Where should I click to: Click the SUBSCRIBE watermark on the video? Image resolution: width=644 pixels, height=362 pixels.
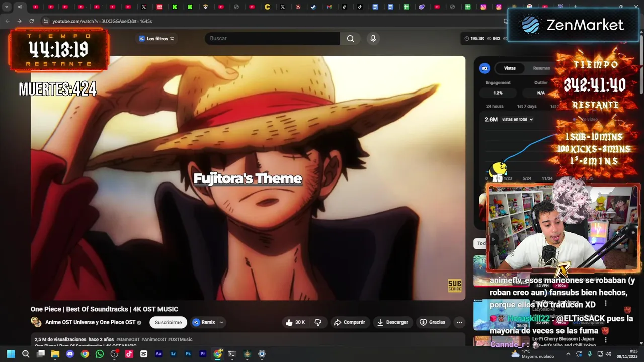[x=454, y=286]
